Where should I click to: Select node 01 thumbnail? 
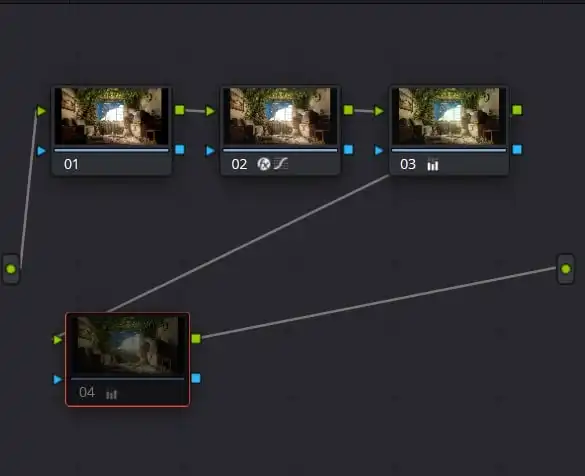(x=111, y=116)
